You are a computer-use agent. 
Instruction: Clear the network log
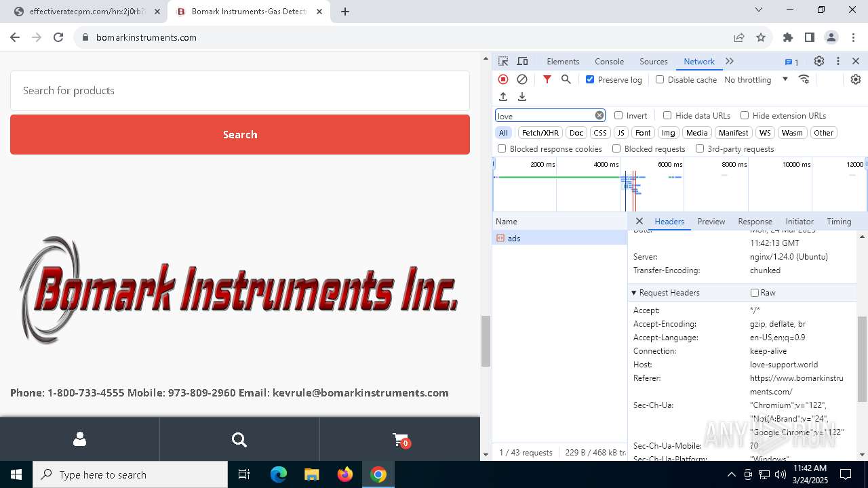pos(522,79)
